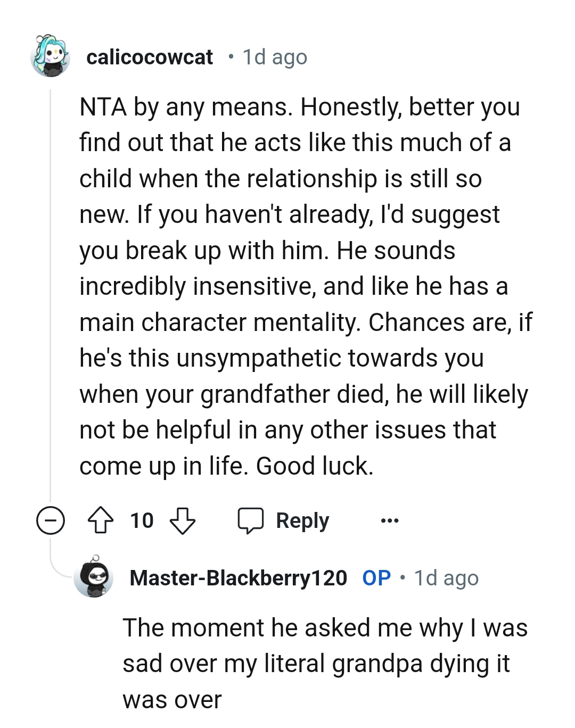Viewport: 575px width, 728px height.
Task: Collapse calicocowcat's comment thread
Action: click(50, 520)
